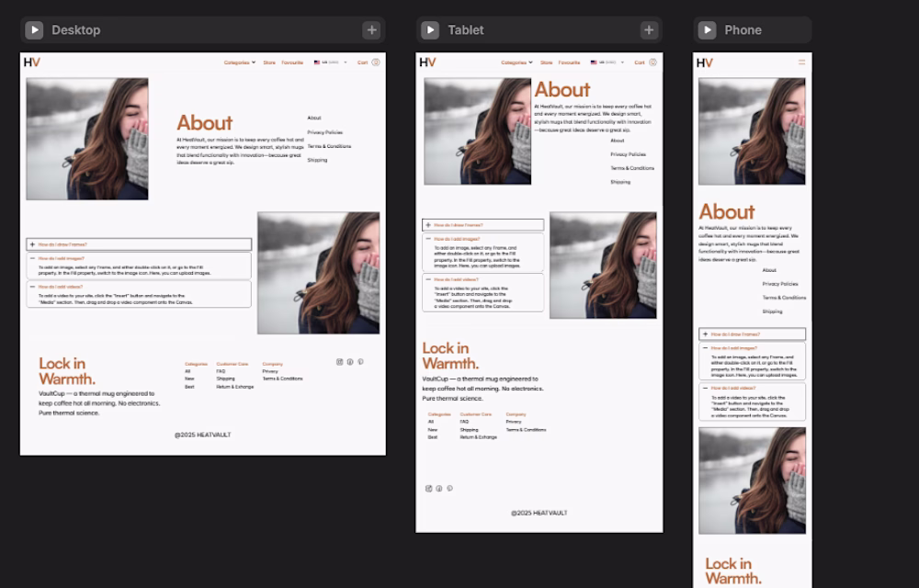
Task: Select Favourite in Tablet navbar
Action: [569, 62]
